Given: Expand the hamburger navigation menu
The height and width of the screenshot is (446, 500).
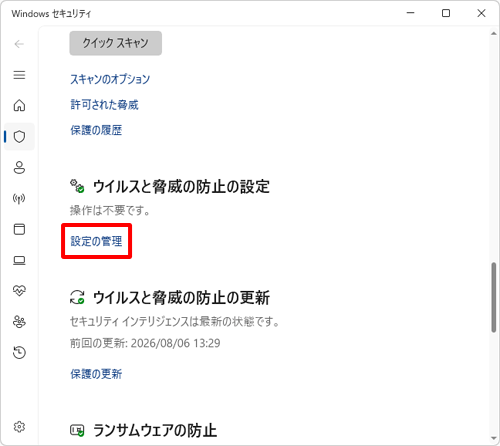Looking at the screenshot, I should click(x=19, y=75).
